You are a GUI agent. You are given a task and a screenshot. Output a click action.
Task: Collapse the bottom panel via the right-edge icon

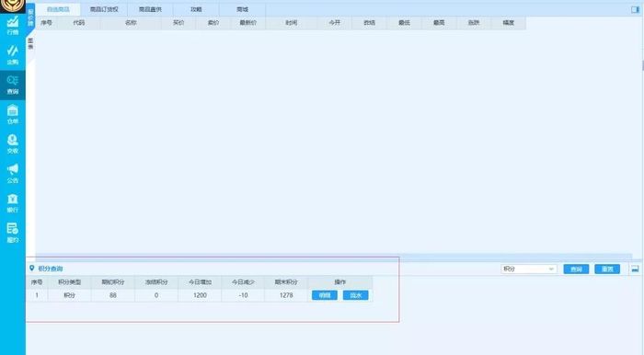[635, 269]
